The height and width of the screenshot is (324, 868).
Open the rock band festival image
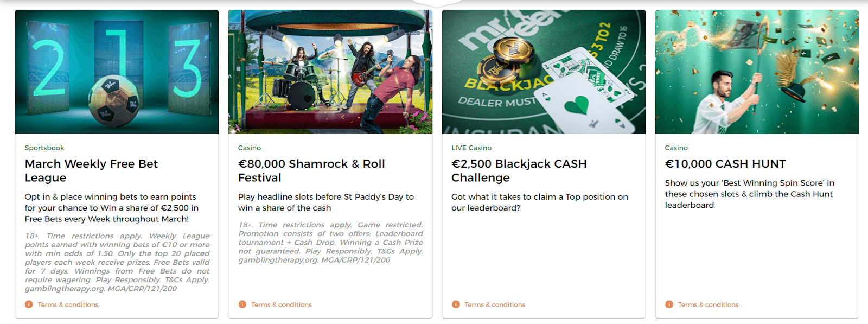(x=330, y=72)
